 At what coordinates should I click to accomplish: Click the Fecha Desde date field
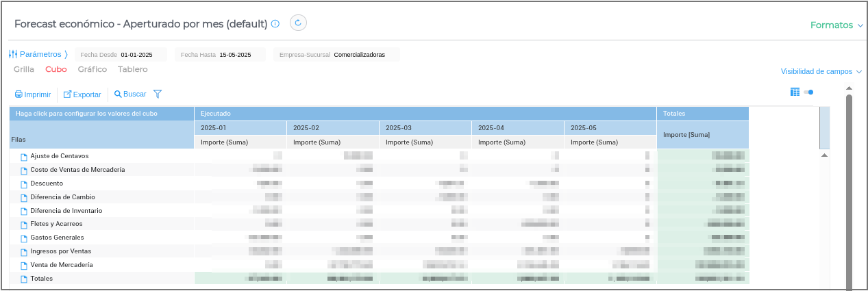(136, 54)
